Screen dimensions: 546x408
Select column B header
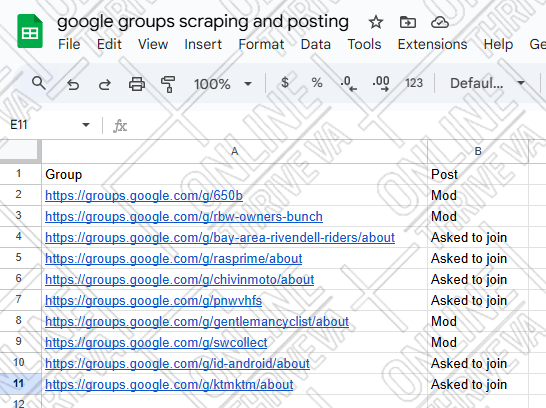tap(478, 151)
